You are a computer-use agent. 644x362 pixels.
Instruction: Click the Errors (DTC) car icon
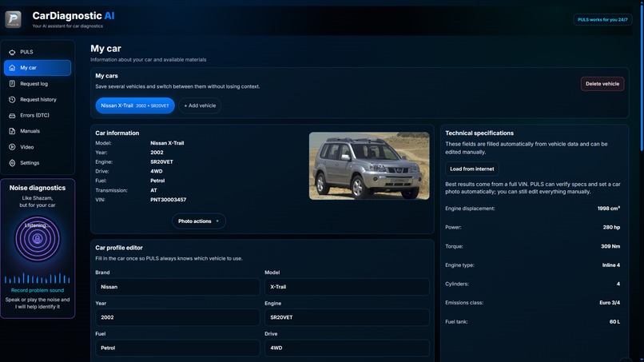(x=12, y=115)
